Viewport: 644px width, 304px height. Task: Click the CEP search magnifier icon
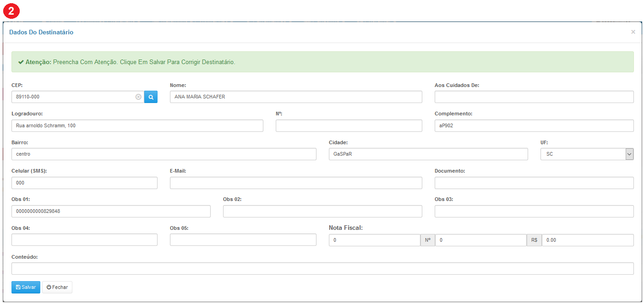click(151, 97)
